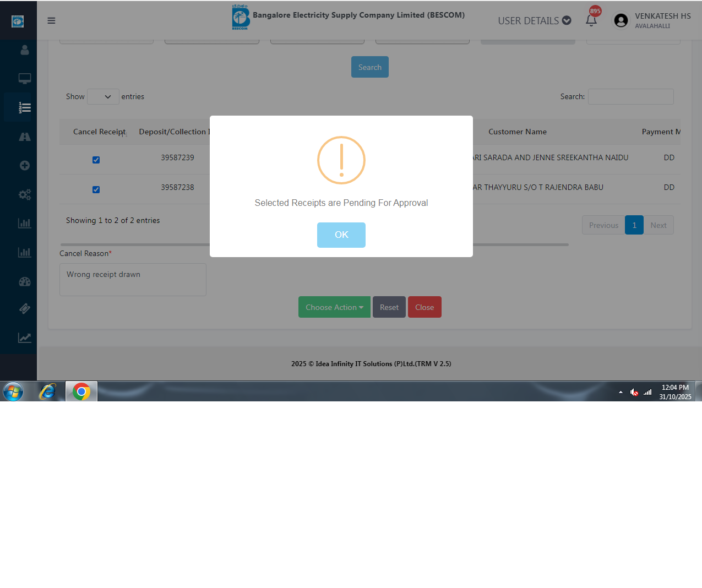Expand USER DETAILS dropdown
The width and height of the screenshot is (702, 588).
pos(534,21)
